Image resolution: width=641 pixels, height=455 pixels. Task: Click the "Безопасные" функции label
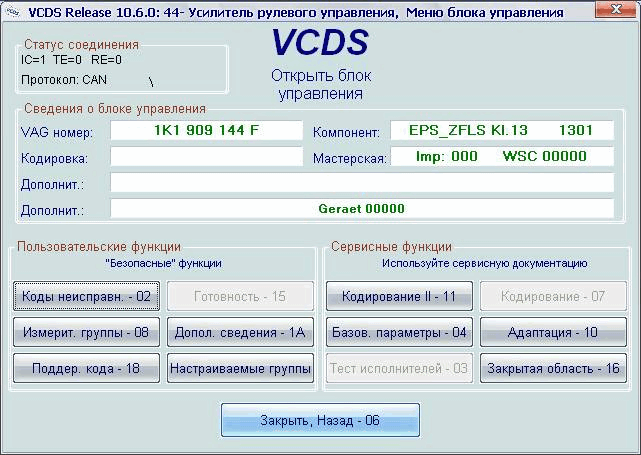[164, 263]
